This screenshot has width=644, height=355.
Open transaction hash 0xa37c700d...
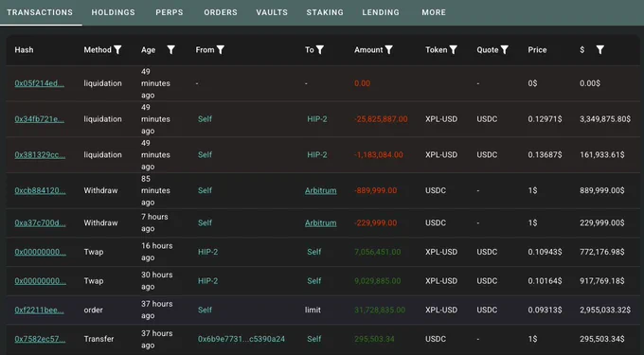point(40,222)
